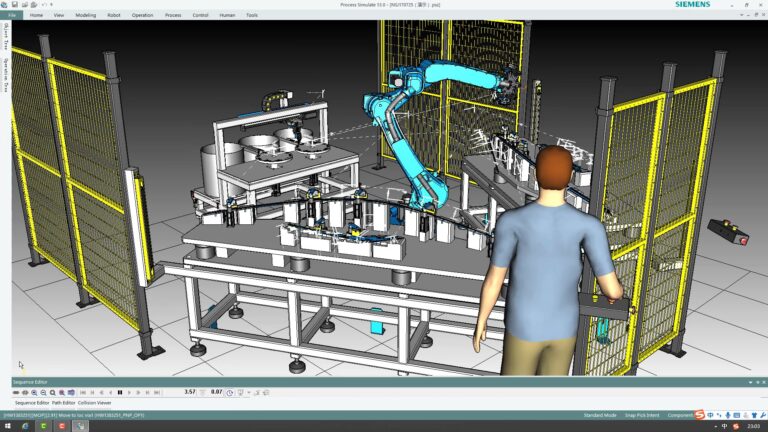Open the Robot ribbon tab
The image size is (768, 432).
click(x=114, y=15)
